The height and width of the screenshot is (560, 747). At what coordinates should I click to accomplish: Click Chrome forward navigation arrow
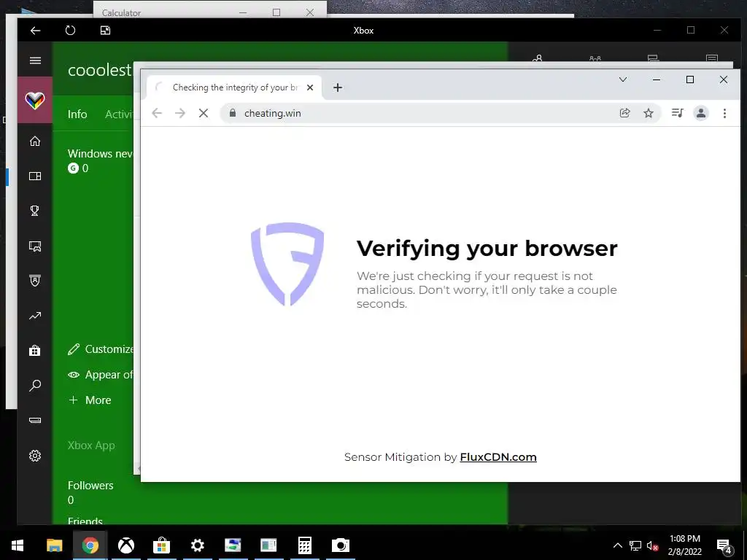[180, 113]
